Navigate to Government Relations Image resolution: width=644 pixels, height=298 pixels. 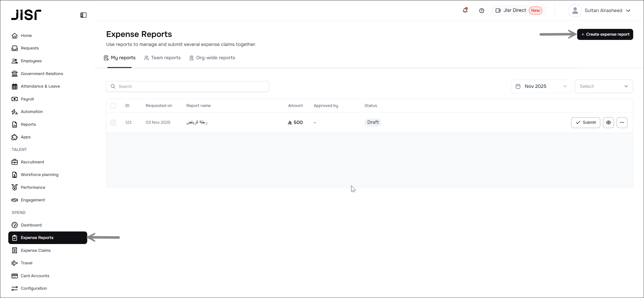[42, 74]
